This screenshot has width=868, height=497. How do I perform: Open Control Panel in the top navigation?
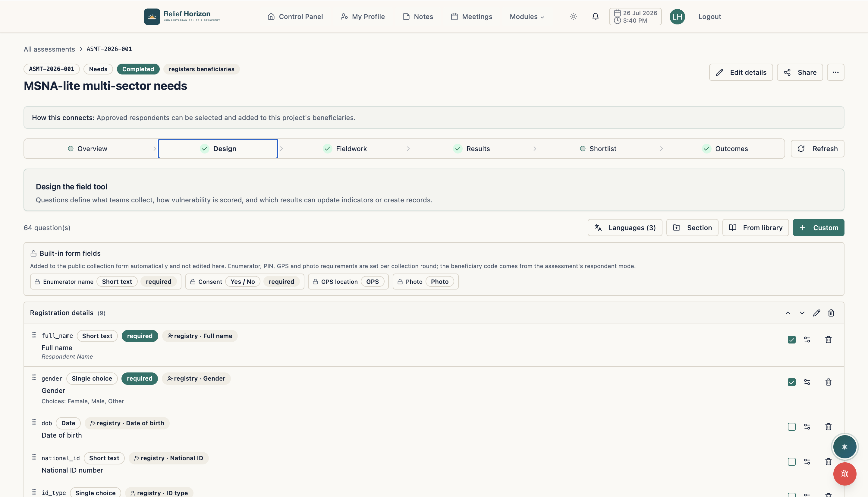[295, 16]
